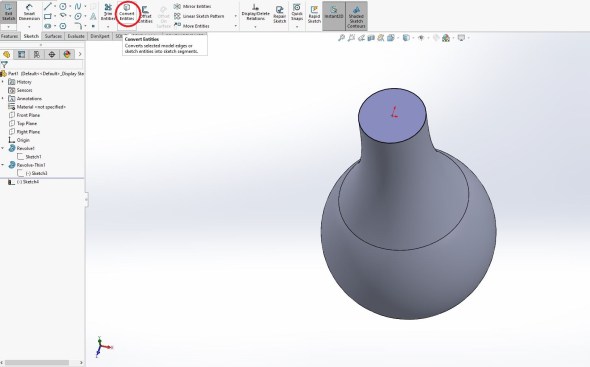Open the Quick Snaps dropdown arrow
Screen dimensions: 590x367
point(297,27)
